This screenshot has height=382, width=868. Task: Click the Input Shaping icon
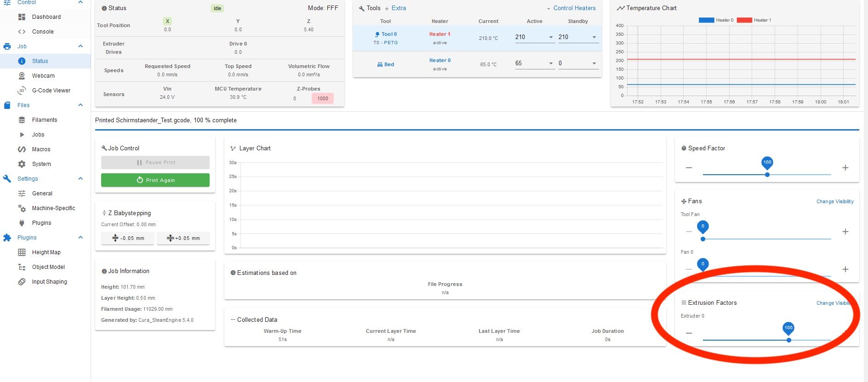pos(22,282)
